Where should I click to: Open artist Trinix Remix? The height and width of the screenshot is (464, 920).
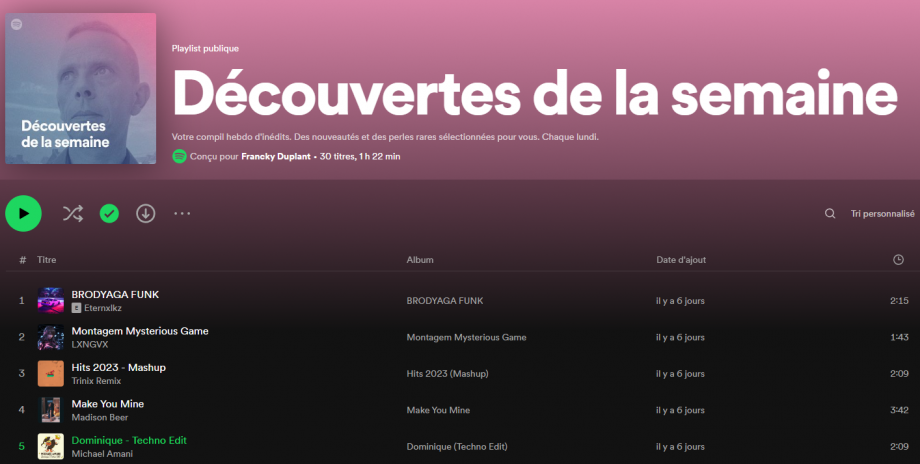(x=96, y=381)
